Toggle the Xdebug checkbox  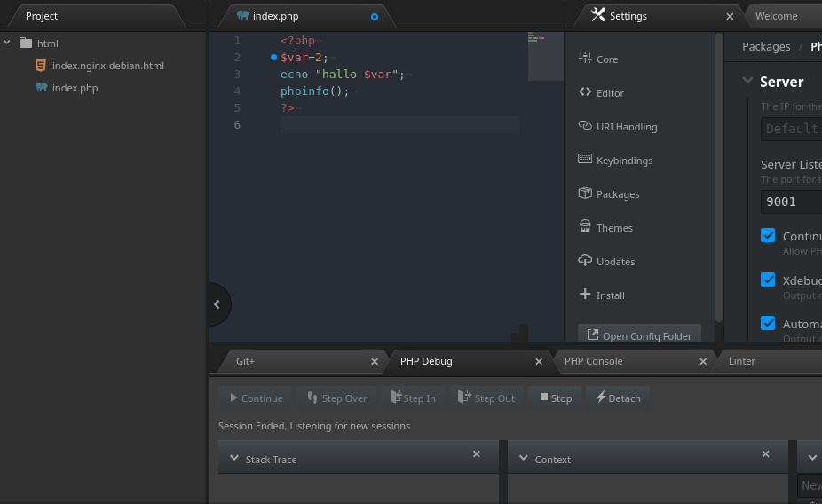(x=768, y=280)
